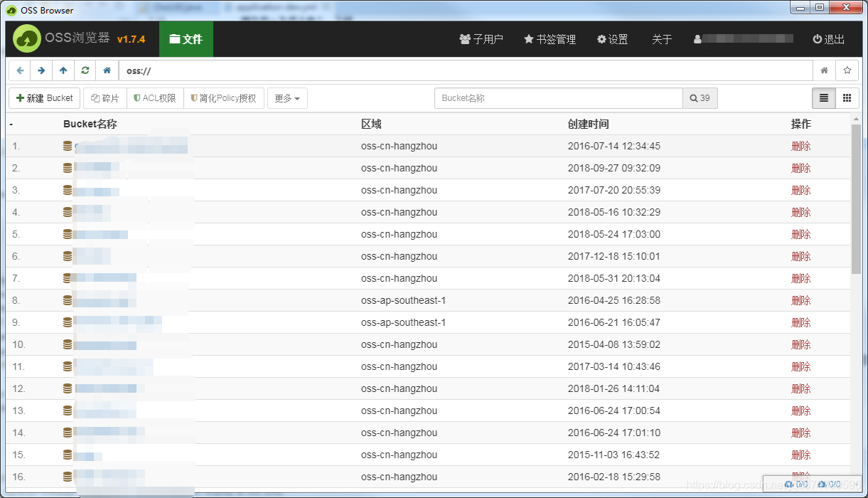The height and width of the screenshot is (498, 868).
Task: Search buckets using magnifier button showing 39
Action: 700,98
